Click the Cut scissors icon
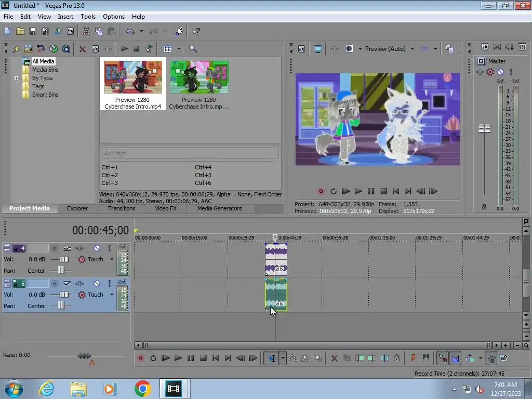Image resolution: width=532 pixels, height=399 pixels. coord(86,31)
